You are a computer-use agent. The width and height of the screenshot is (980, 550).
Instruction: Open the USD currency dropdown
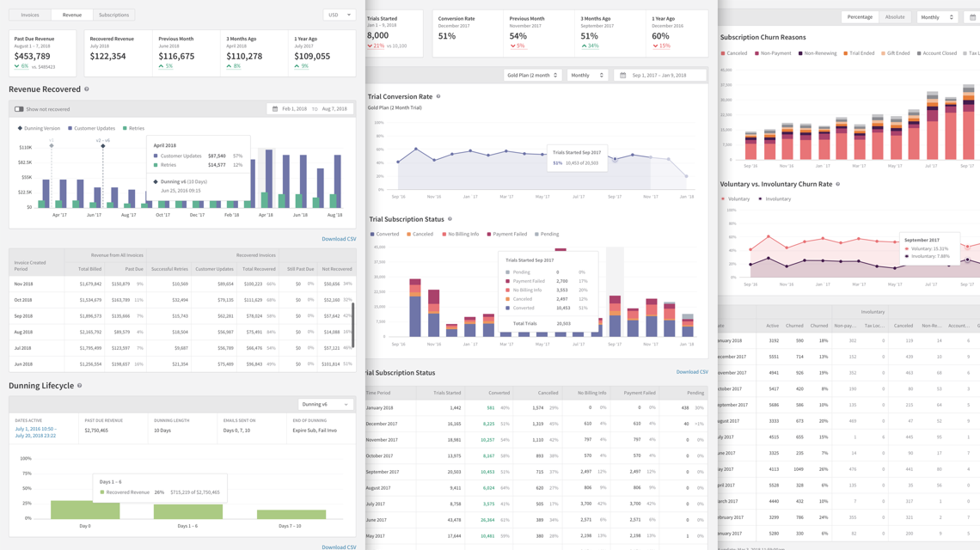pyautogui.click(x=340, y=15)
